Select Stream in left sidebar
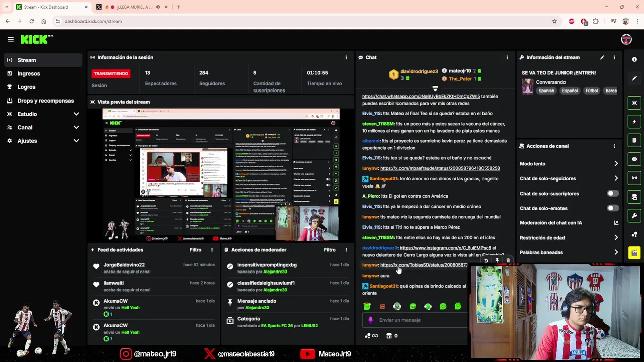The height and width of the screenshot is (362, 644). point(43,60)
